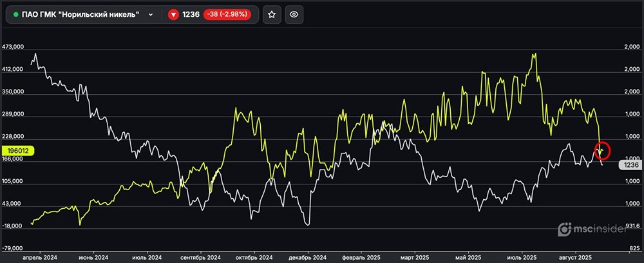
Task: Click the -79,000 left axis value
Action: click(x=13, y=249)
